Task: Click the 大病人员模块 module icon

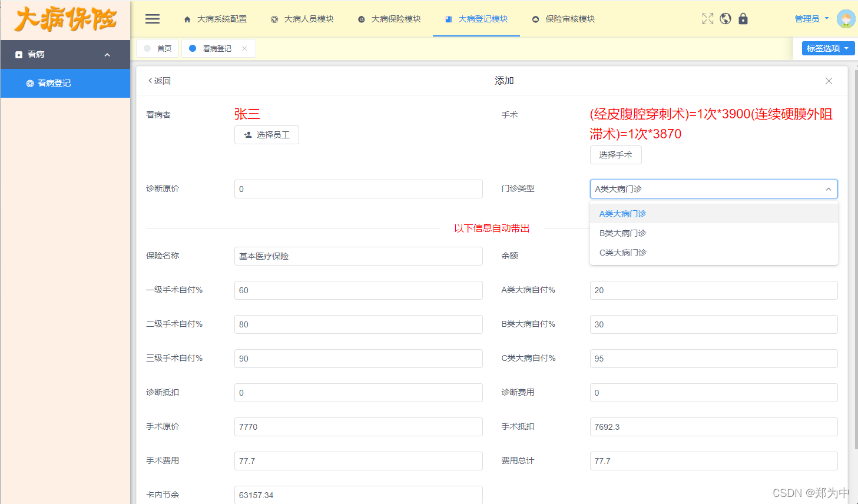Action: coord(274,18)
